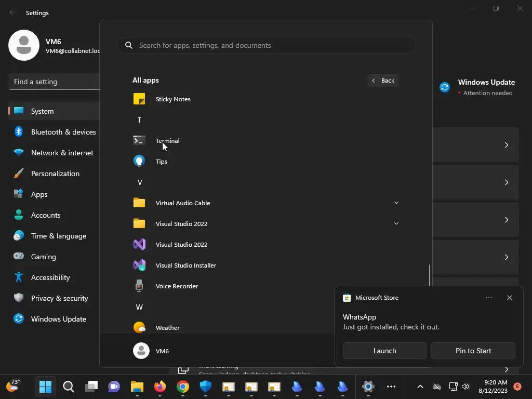Open Windows Update attention needed tile
The image size is (532, 399).
click(x=477, y=87)
